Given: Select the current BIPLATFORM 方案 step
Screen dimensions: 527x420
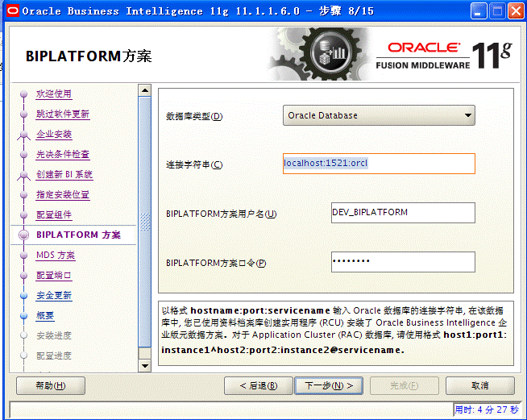Looking at the screenshot, I should point(78,235).
